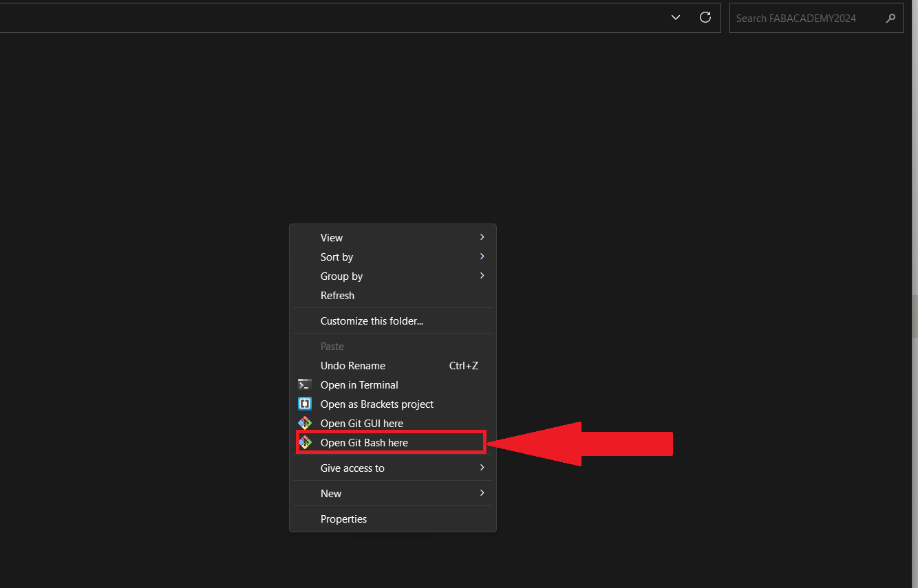The height and width of the screenshot is (588, 918).
Task: Open folder Properties from context menu
Action: point(344,519)
